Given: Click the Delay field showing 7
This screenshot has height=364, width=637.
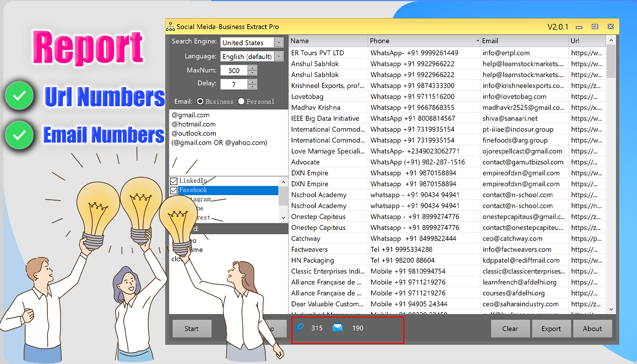Looking at the screenshot, I should pos(234,85).
